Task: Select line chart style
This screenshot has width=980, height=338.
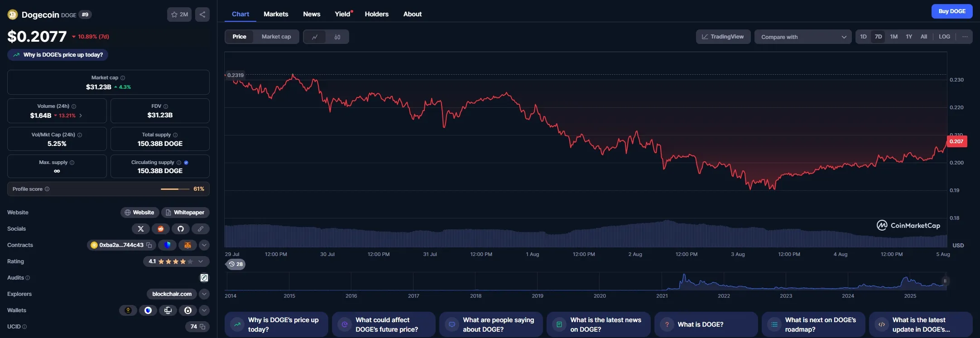Action: [315, 37]
